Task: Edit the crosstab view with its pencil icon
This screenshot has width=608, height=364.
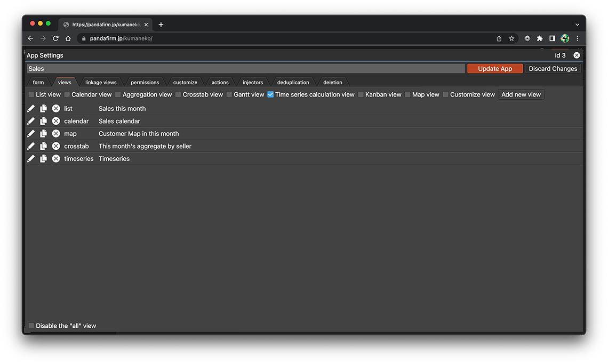Action: click(x=31, y=146)
